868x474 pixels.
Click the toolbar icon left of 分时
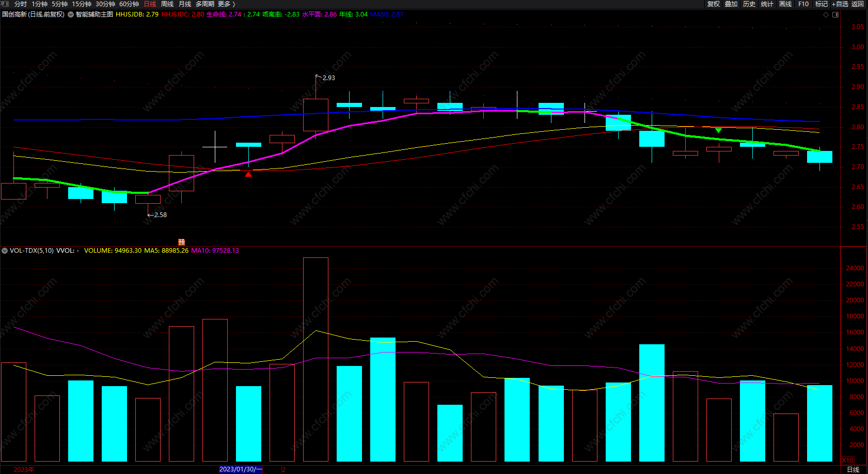tap(5, 4)
